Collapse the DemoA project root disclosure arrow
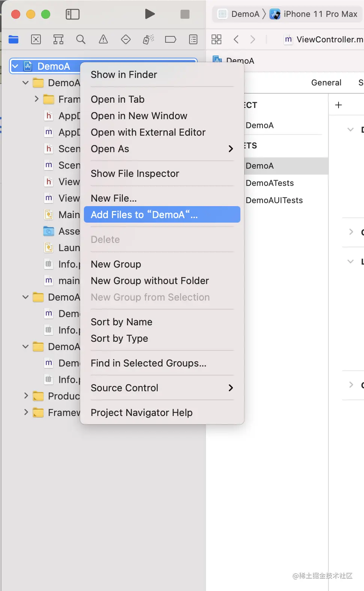This screenshot has height=591, width=364. (15, 66)
